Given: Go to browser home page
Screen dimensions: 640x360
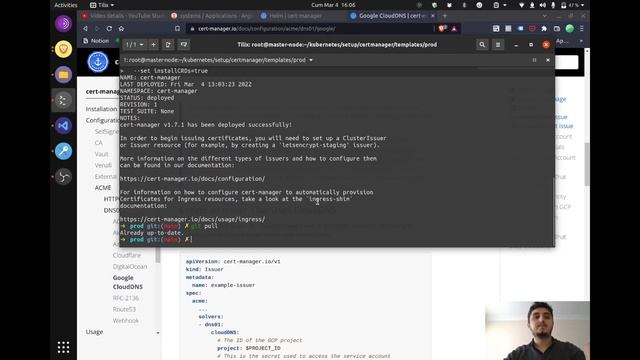Looking at the screenshot, I should click(x=121, y=29).
